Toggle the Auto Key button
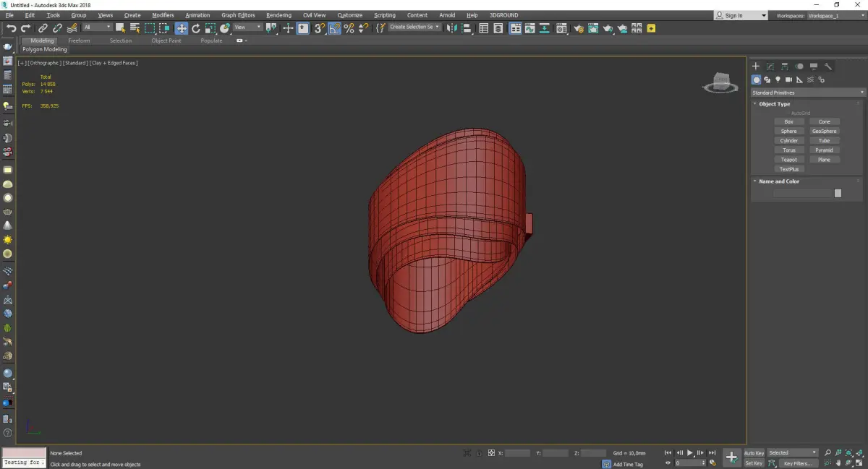The width and height of the screenshot is (868, 469). [754, 453]
